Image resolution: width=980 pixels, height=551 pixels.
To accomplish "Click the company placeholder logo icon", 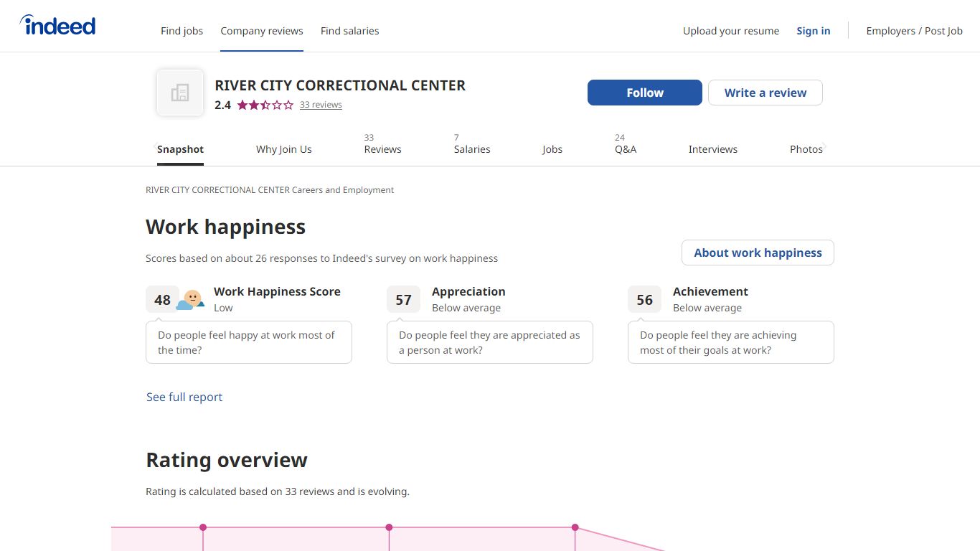I will 180,93.
